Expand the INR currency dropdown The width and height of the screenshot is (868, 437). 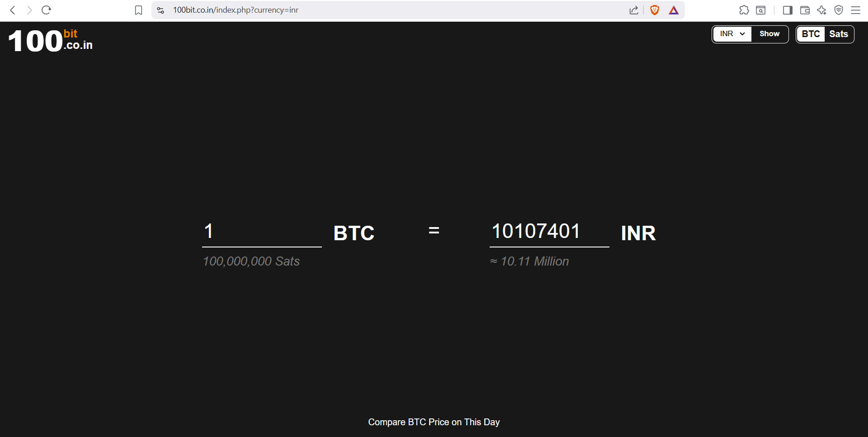click(x=732, y=34)
